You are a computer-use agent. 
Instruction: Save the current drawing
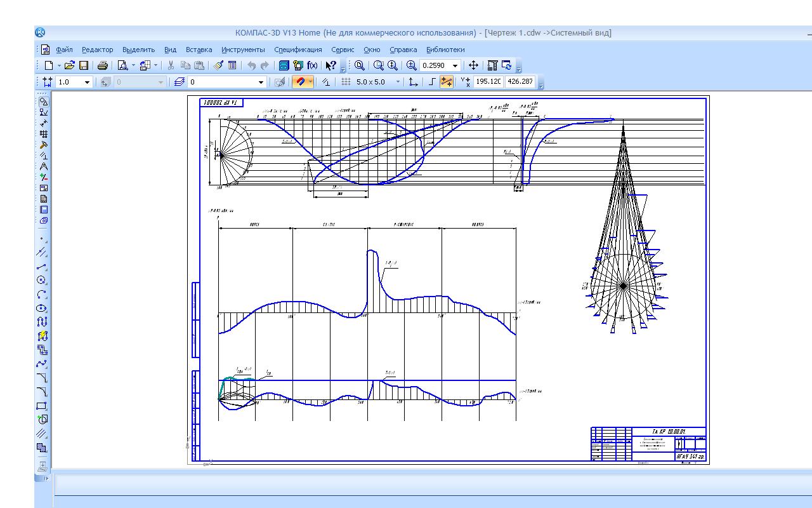point(84,65)
